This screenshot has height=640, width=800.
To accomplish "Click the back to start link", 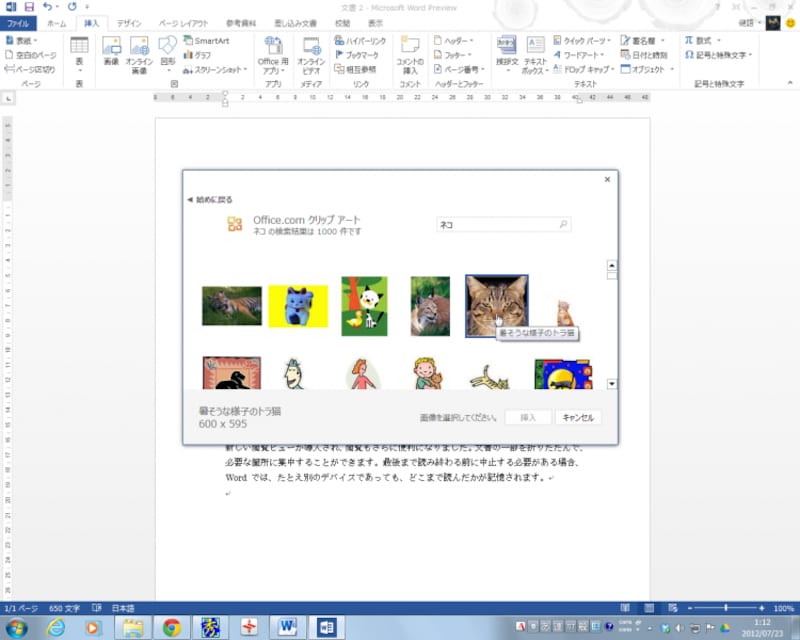I will (210, 199).
